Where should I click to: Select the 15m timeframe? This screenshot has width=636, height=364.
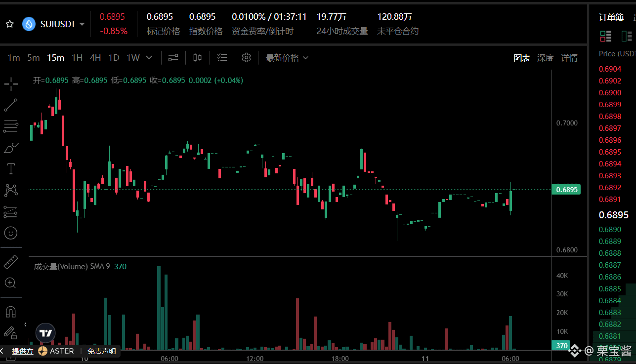tap(55, 58)
